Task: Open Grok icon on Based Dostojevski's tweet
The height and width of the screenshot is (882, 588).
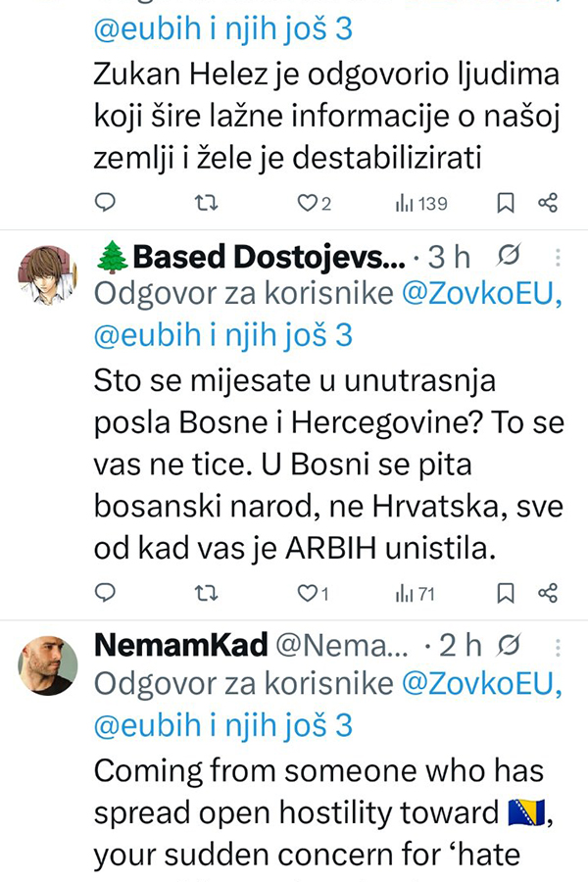Action: (x=509, y=258)
